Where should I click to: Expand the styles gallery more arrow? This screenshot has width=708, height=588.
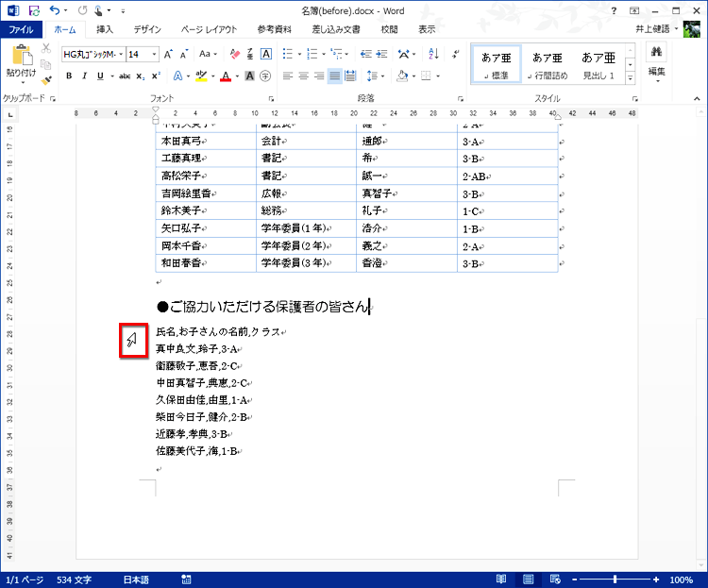coord(631,78)
